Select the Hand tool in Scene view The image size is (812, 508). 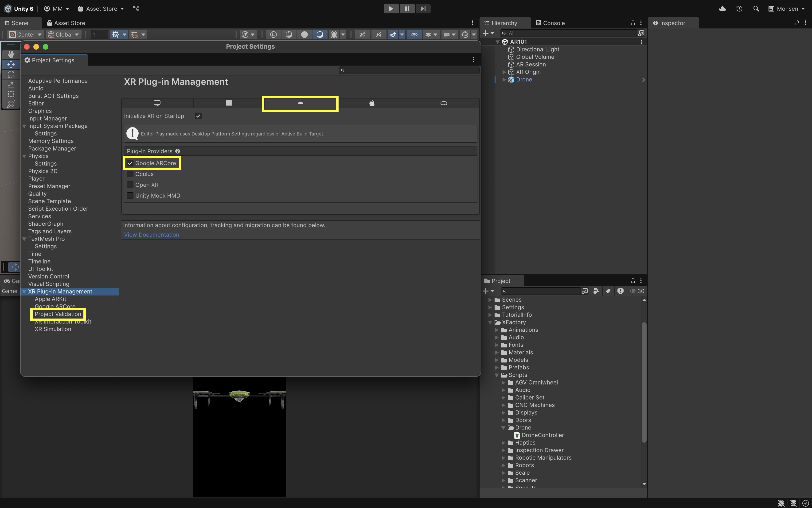(x=11, y=55)
